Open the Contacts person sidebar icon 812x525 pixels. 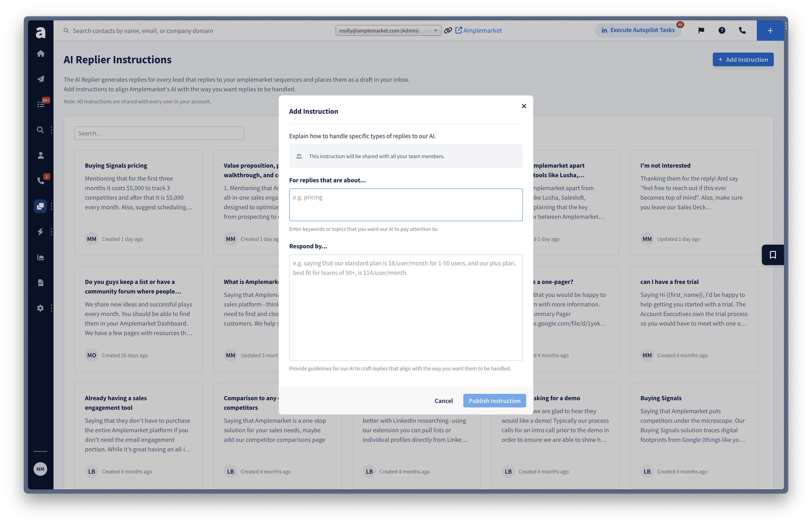coord(41,156)
